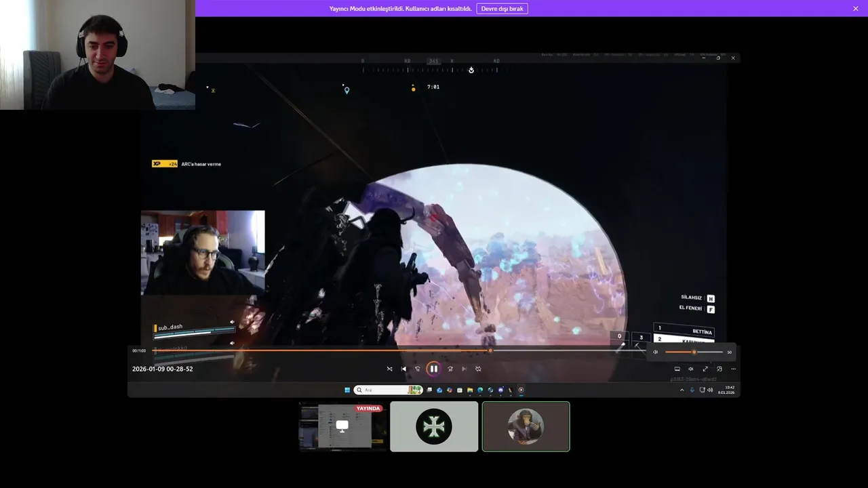
Task: Skip backward using the rewind arrow
Action: [x=418, y=369]
